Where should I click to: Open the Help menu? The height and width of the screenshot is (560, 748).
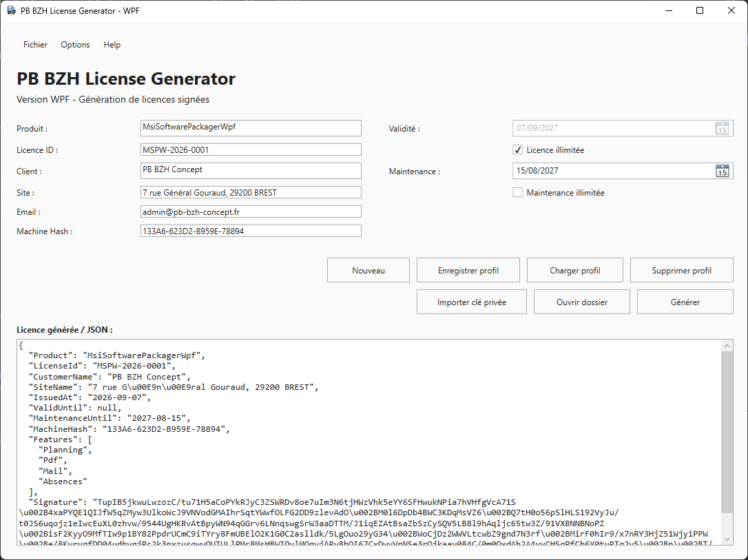pyautogui.click(x=112, y=45)
